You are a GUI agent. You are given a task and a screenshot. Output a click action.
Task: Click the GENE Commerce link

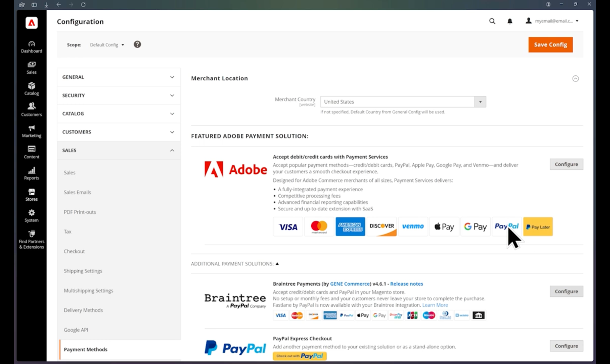point(350,284)
